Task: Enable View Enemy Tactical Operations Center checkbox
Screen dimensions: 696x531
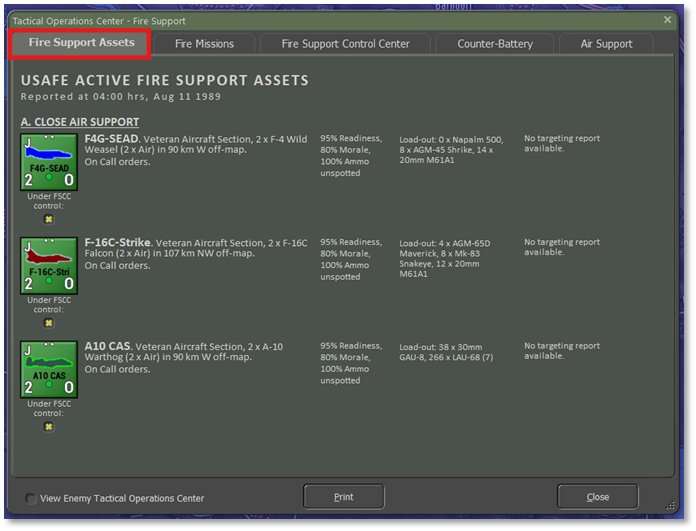Action: (32, 499)
